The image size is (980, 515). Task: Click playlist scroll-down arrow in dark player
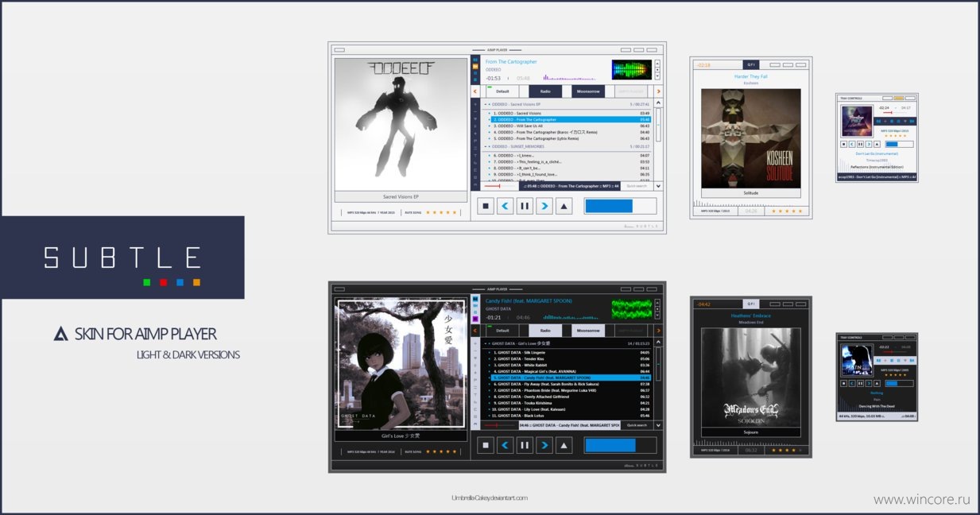point(658,425)
